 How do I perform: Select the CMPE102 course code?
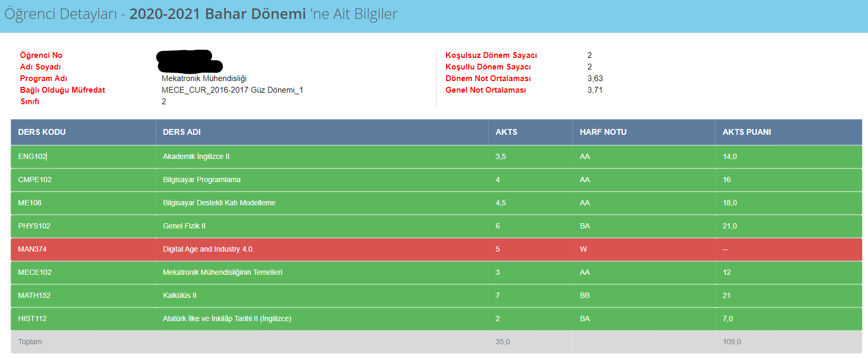pyautogui.click(x=35, y=179)
